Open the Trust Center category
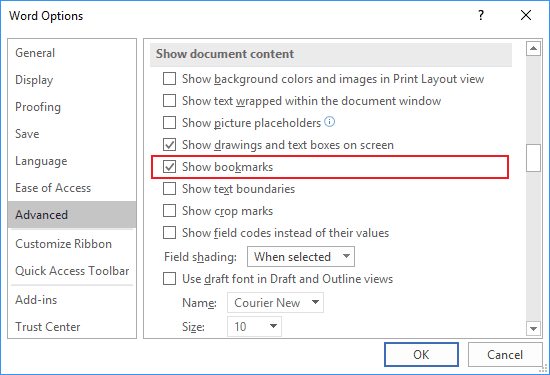The image size is (550, 375). pyautogui.click(x=72, y=327)
